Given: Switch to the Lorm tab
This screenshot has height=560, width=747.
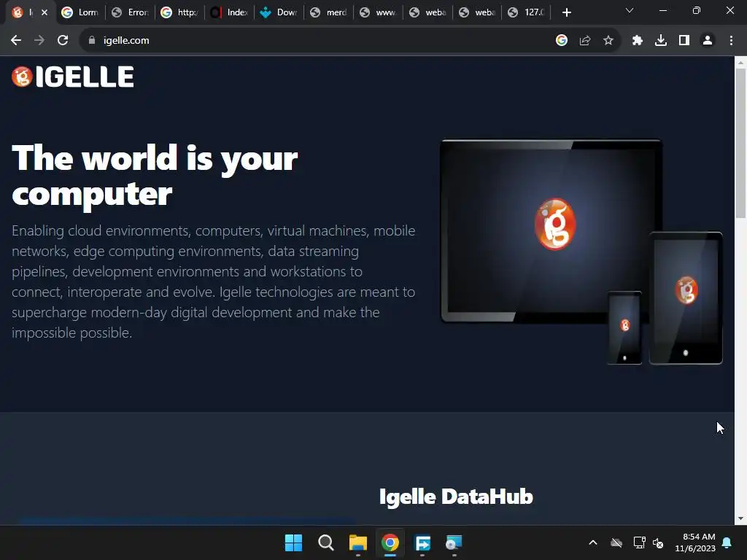Looking at the screenshot, I should click(x=80, y=12).
